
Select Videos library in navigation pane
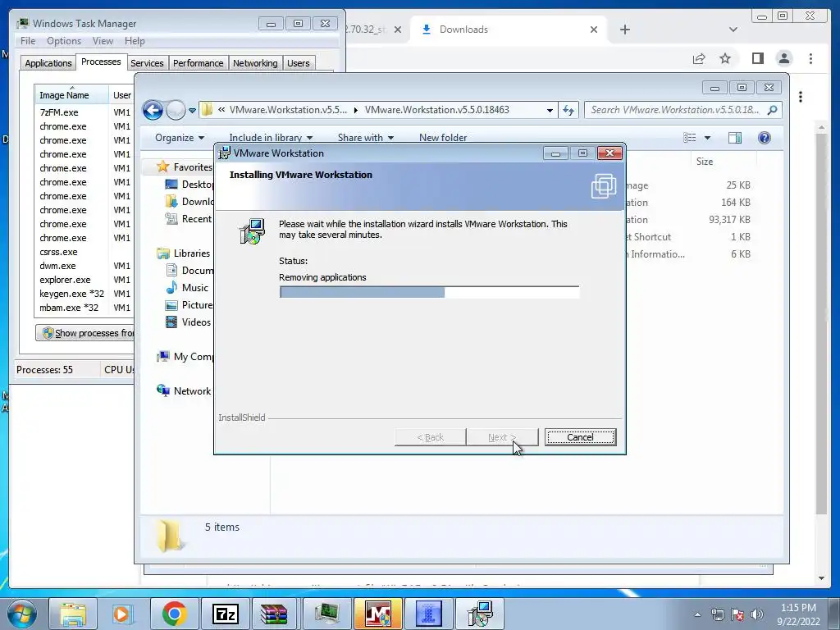click(x=196, y=322)
